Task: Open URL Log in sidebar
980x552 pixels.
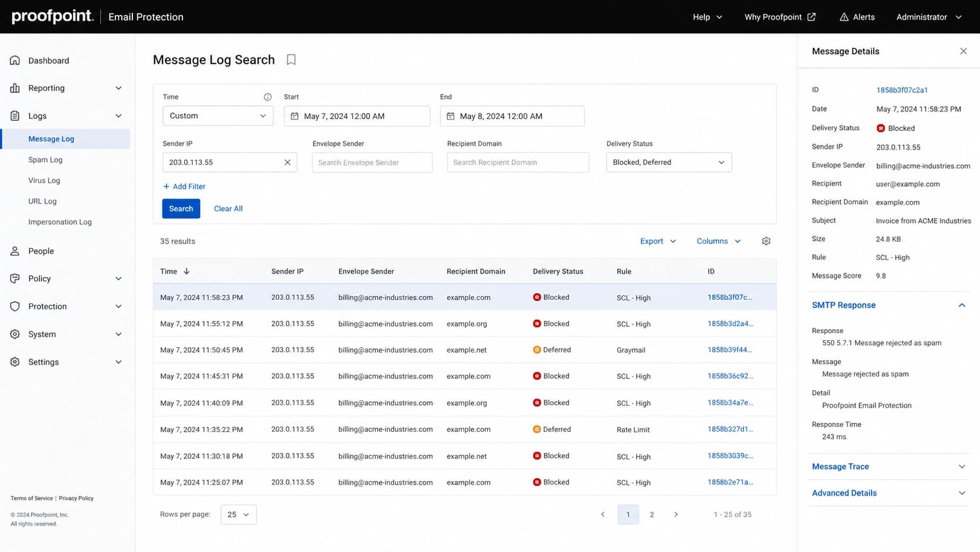Action: (42, 201)
